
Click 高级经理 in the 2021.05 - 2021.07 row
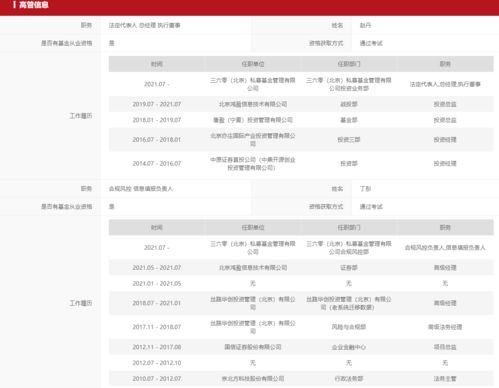coord(445,268)
